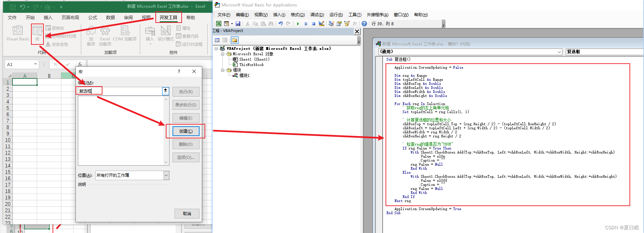Viewport: 644px width, 233px height.
Task: Open the 位置 所有打开的工作簿 dropdown
Action: click(166, 175)
